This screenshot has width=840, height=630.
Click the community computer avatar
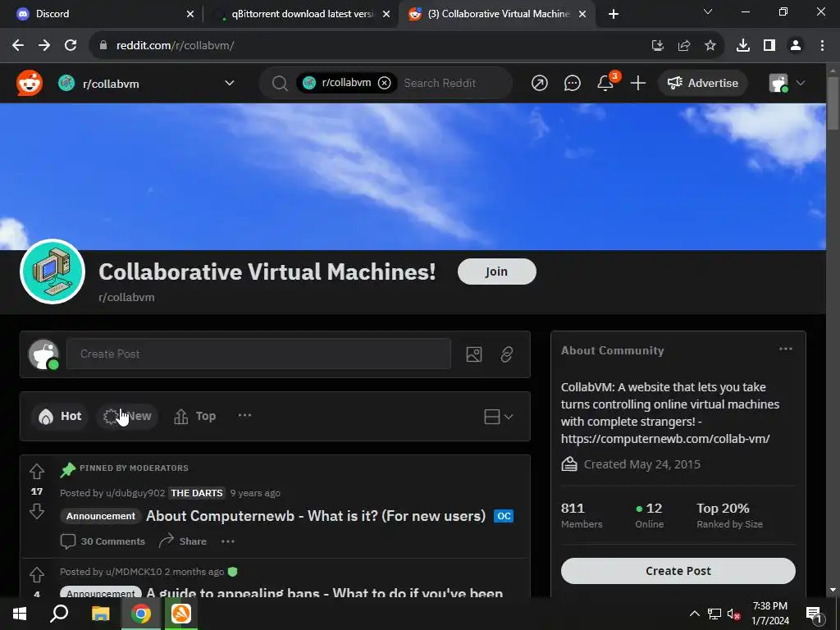(52, 272)
